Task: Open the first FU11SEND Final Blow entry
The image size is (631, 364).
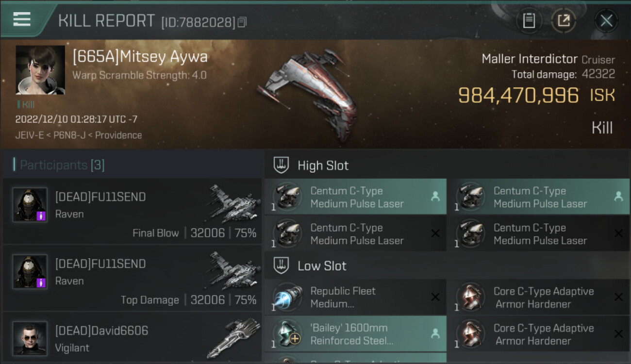Action: [x=132, y=211]
